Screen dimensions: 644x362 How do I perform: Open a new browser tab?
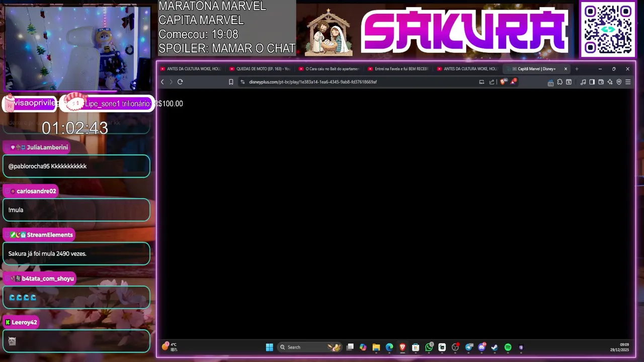[x=577, y=69]
